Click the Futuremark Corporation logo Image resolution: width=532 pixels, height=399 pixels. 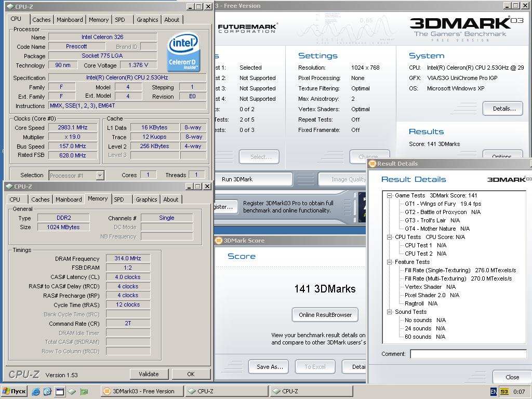pos(248,28)
